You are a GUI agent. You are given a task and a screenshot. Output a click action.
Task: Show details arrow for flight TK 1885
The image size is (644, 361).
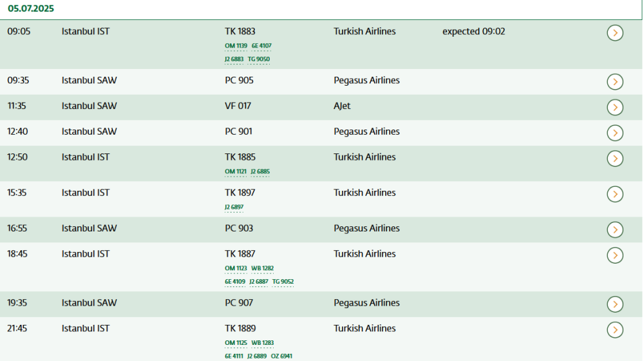(x=615, y=159)
